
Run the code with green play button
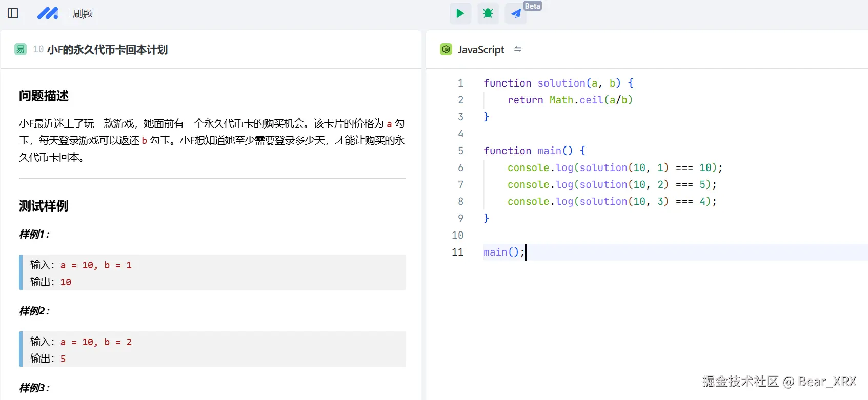coord(460,13)
